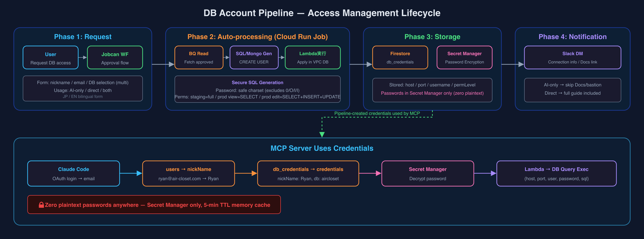Click the Phase 1: Request heading
This screenshot has width=644, height=239.
click(x=83, y=37)
